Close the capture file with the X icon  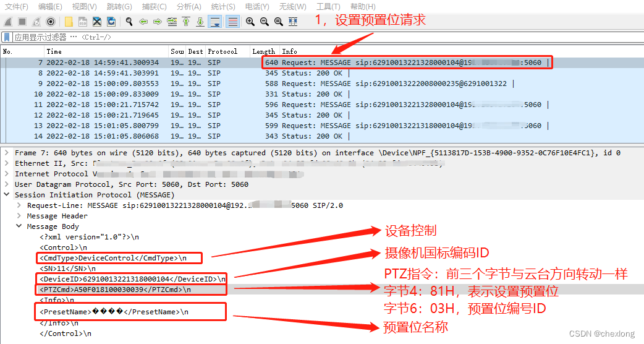pyautogui.click(x=97, y=22)
